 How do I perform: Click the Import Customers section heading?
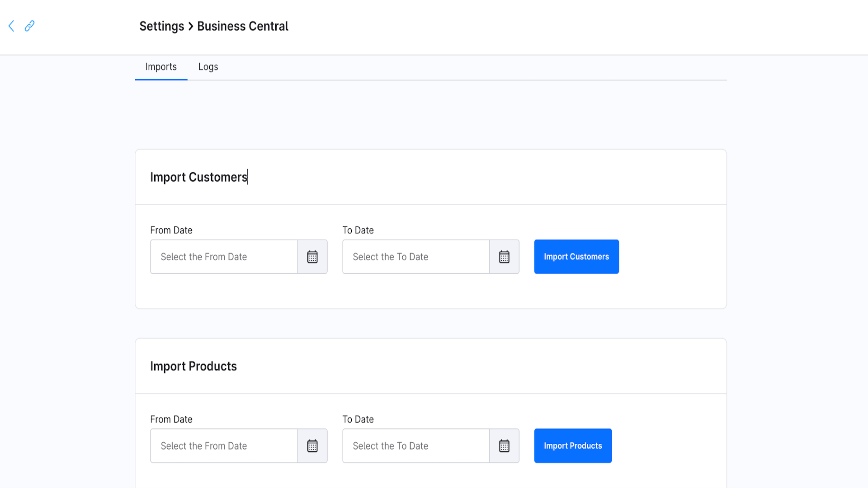199,177
